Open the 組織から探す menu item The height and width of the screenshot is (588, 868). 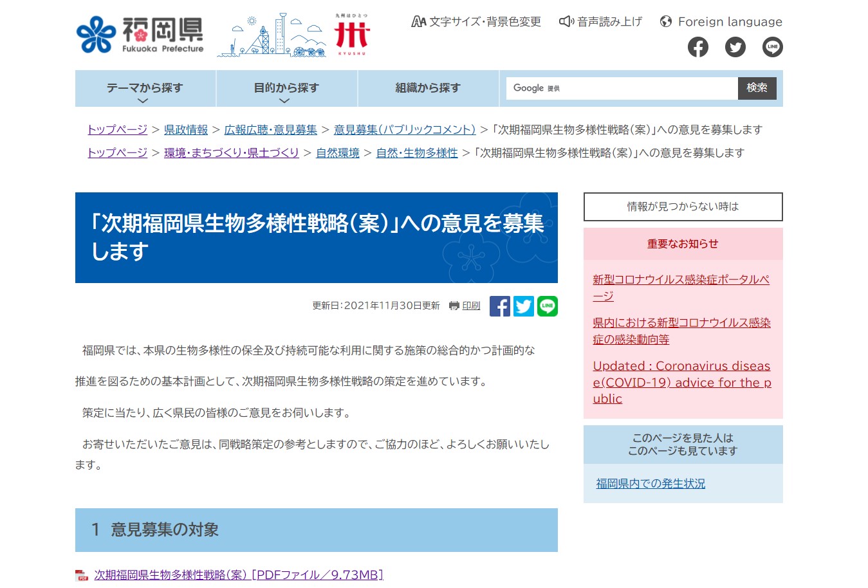point(428,88)
